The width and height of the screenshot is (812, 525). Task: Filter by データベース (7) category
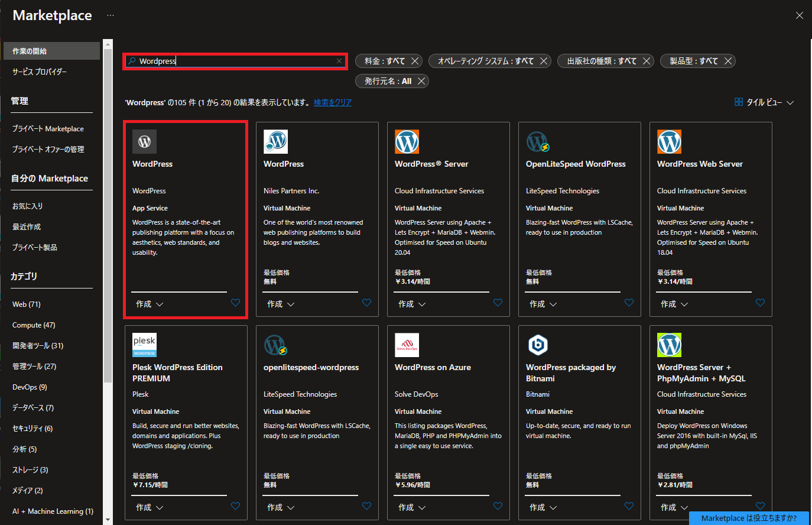(x=33, y=407)
